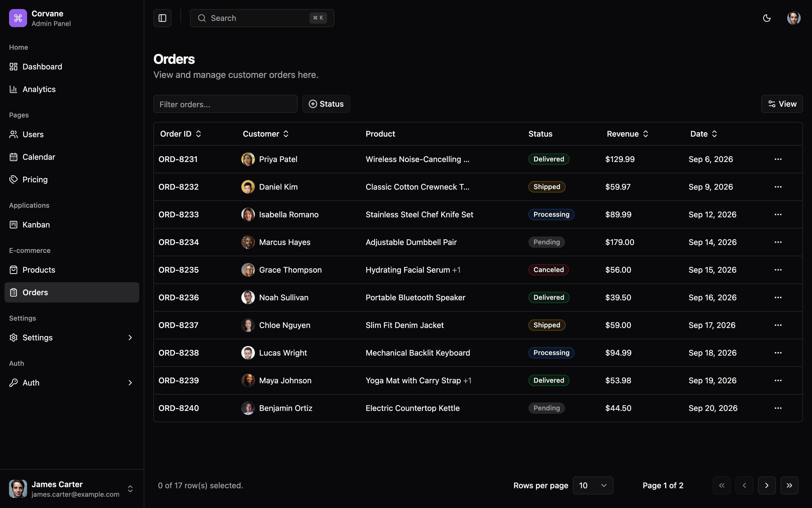Viewport: 812px width, 508px height.
Task: Focus the Filter orders input
Action: click(226, 104)
